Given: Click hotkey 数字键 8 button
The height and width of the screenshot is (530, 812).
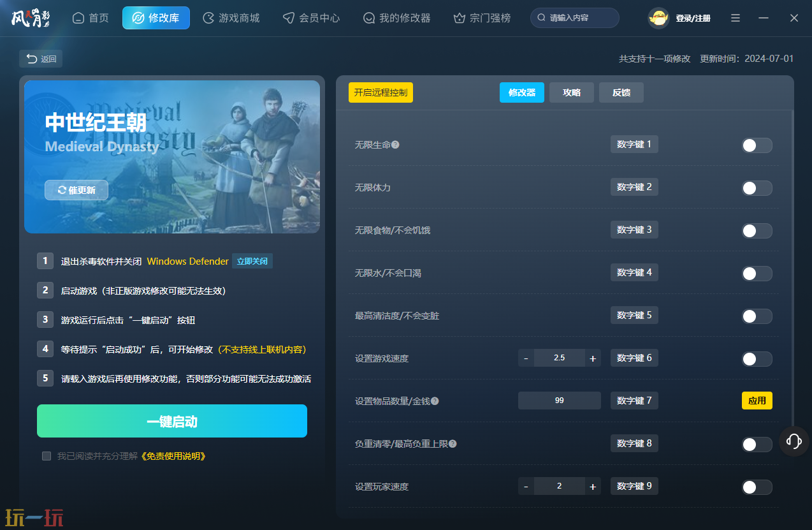Looking at the screenshot, I should pyautogui.click(x=634, y=443).
